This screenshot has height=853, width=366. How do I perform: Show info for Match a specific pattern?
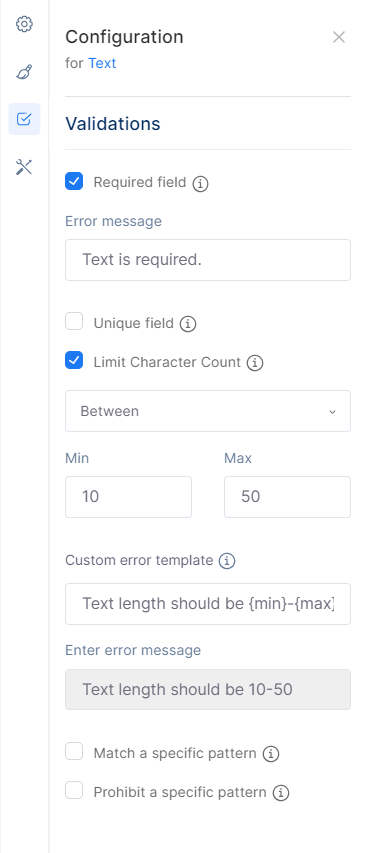(271, 754)
